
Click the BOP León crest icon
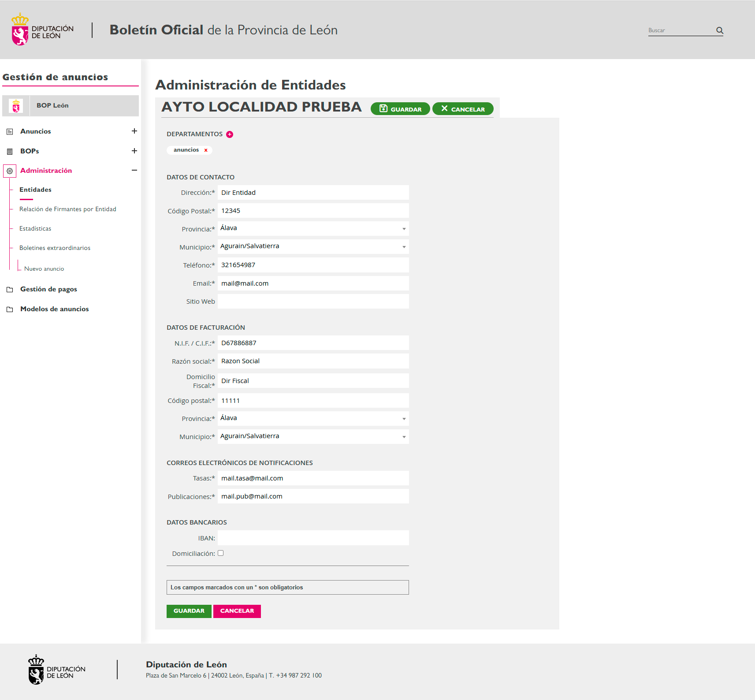click(x=16, y=106)
